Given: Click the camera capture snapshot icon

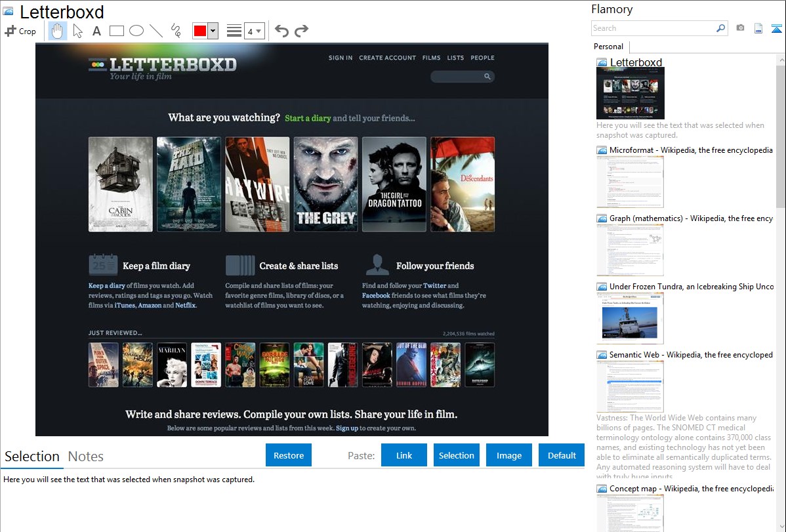Looking at the screenshot, I should tap(740, 28).
